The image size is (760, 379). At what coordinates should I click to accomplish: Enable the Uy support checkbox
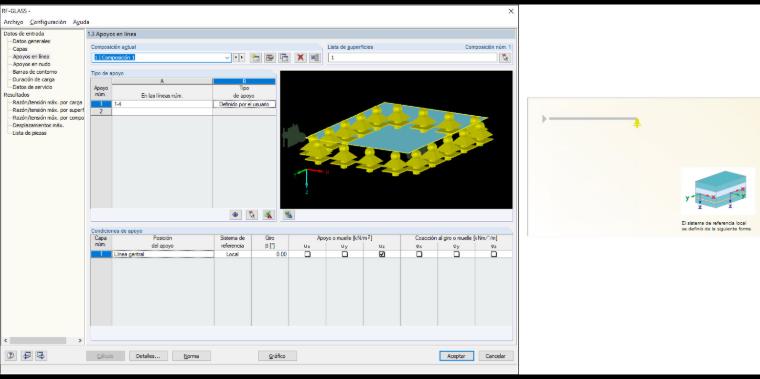(345, 254)
